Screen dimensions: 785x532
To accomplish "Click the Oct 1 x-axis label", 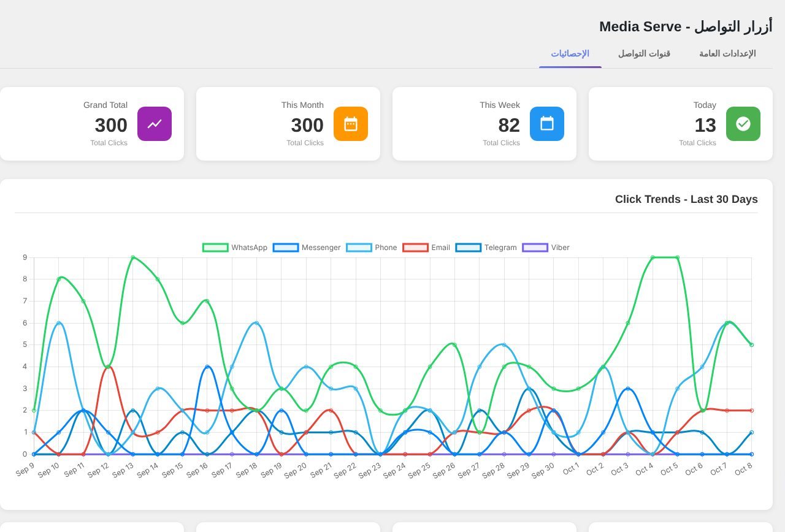I will [571, 469].
